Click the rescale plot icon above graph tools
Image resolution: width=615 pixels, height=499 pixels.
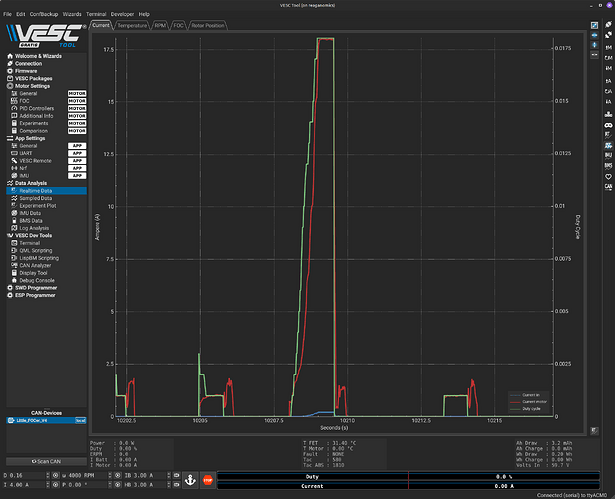tap(595, 25)
